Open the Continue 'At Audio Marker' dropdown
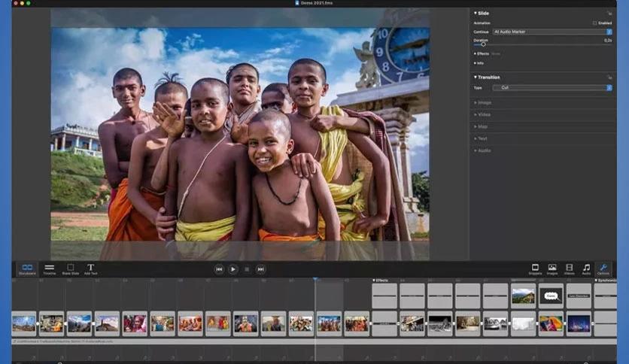 (x=552, y=32)
